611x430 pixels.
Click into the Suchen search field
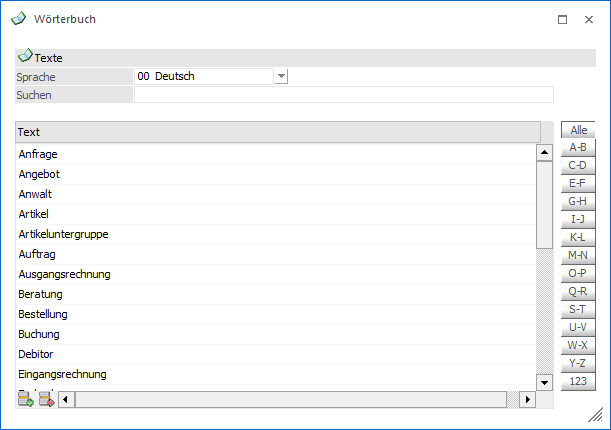point(343,95)
